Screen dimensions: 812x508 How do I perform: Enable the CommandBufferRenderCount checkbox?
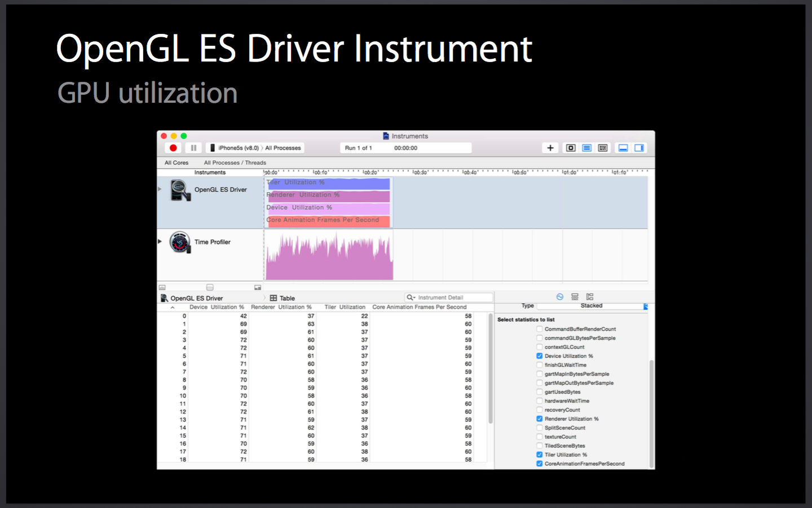tap(540, 329)
